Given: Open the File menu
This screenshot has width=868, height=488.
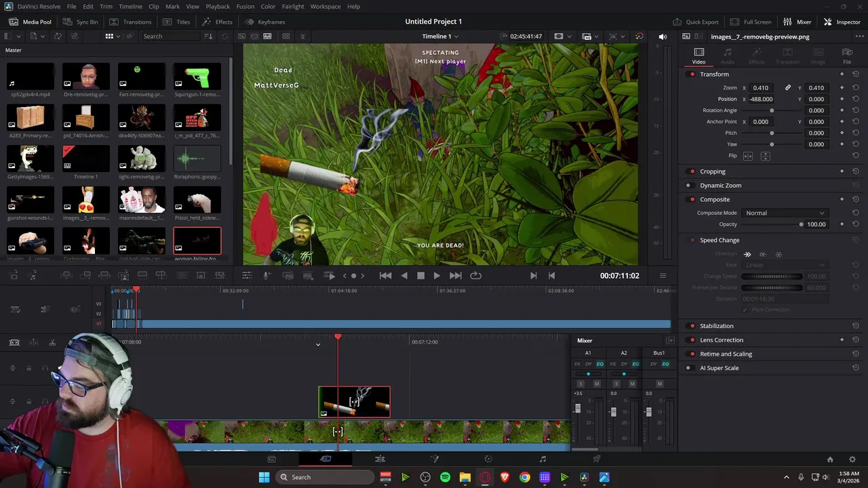Looking at the screenshot, I should 71,6.
